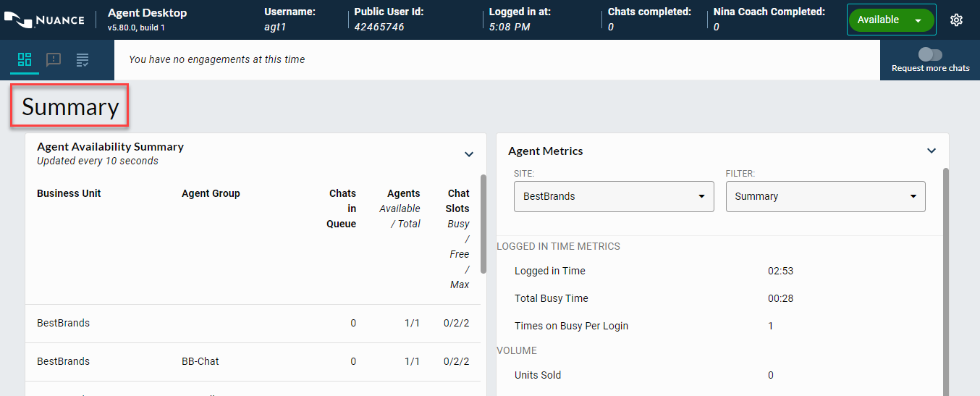This screenshot has height=396, width=980.
Task: Click the Summary page heading
Action: click(70, 107)
